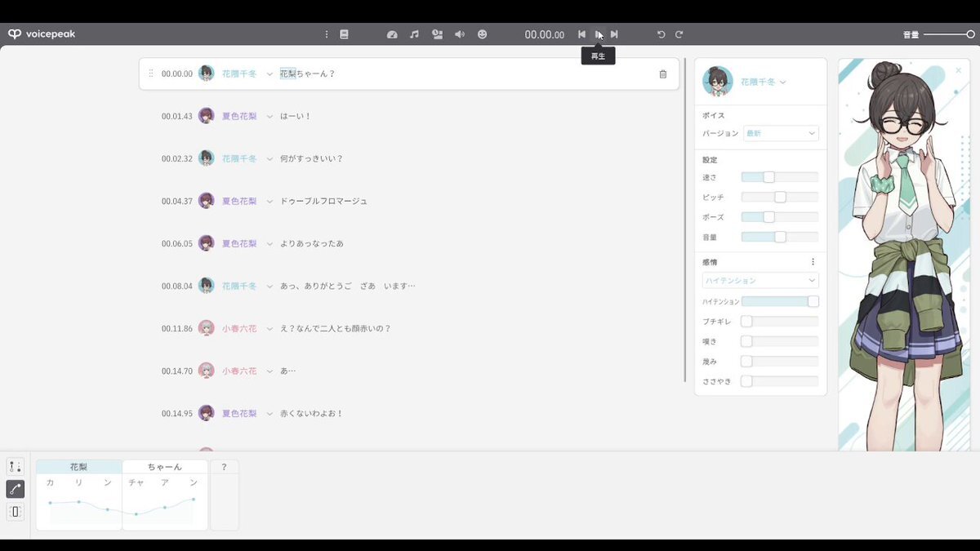980x551 pixels.
Task: Click the script list vertical scrollbar
Action: 684,220
